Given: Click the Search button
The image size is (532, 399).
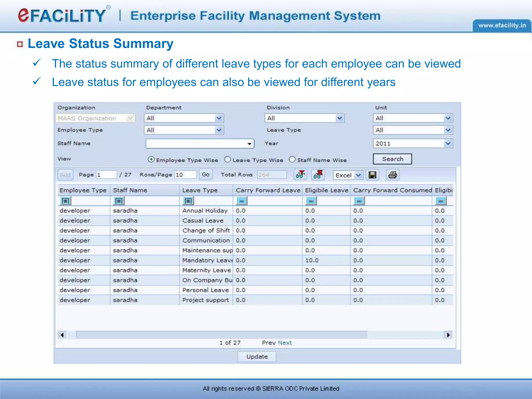Looking at the screenshot, I should point(392,159).
